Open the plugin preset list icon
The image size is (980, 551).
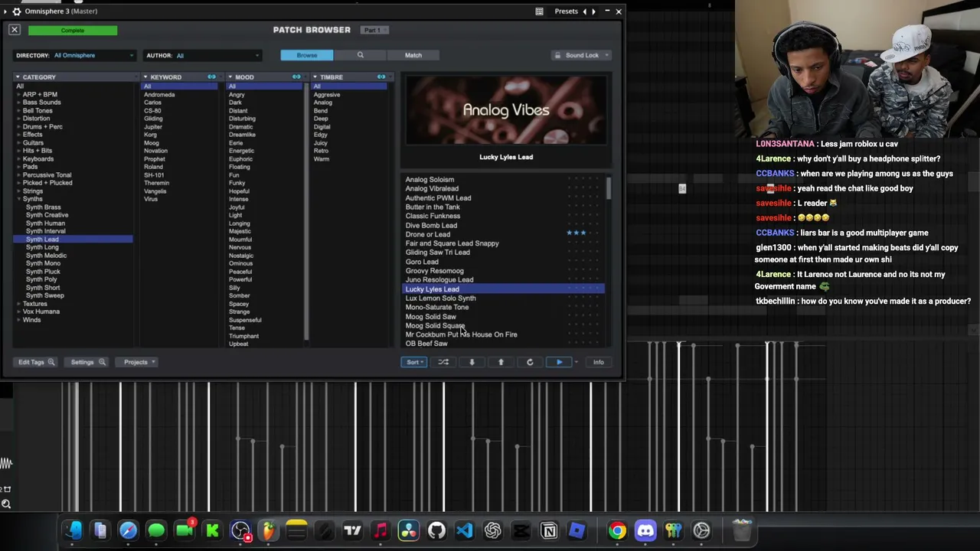coord(539,11)
